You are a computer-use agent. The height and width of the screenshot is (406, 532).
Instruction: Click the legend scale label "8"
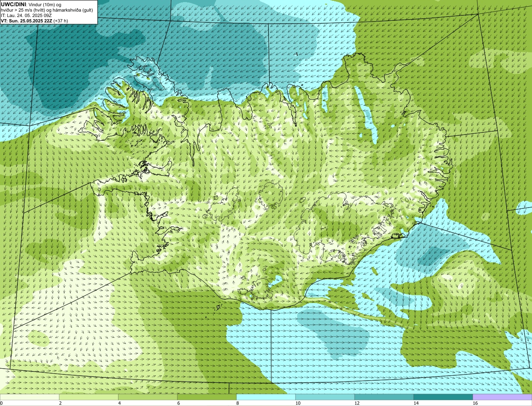(x=237, y=403)
